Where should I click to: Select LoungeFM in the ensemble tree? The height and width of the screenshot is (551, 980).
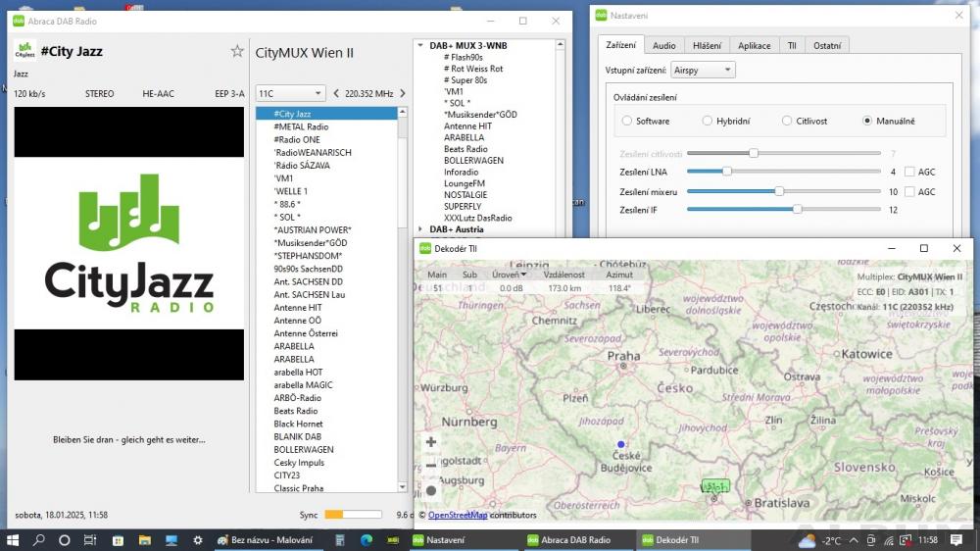click(465, 183)
